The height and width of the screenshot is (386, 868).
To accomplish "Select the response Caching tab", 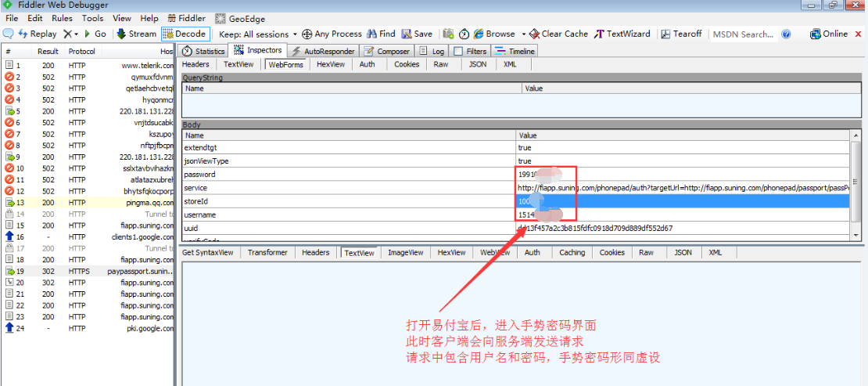I will tap(572, 252).
